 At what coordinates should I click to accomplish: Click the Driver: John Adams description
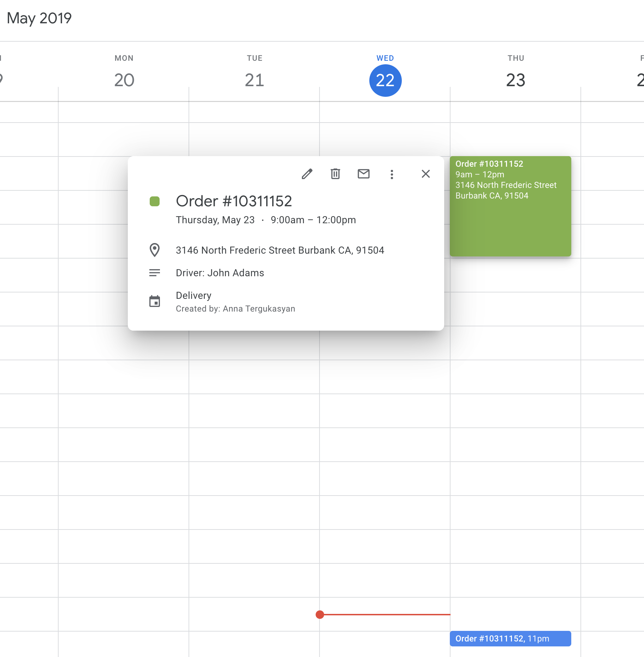pyautogui.click(x=220, y=273)
